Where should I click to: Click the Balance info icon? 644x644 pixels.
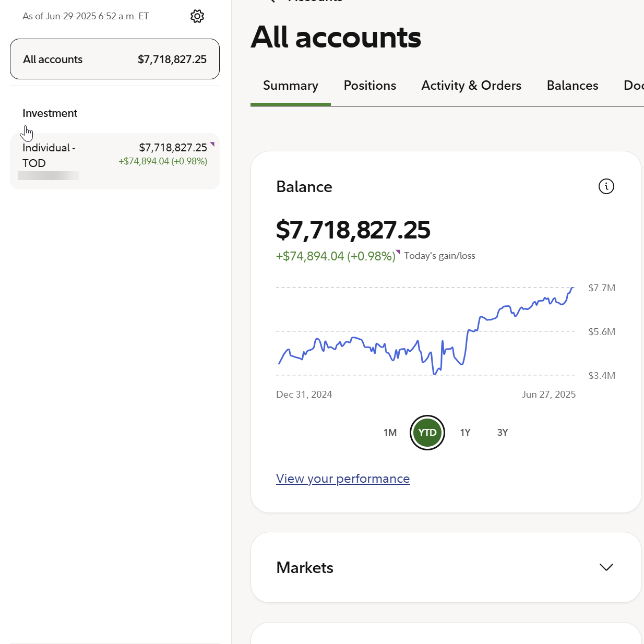tap(606, 186)
